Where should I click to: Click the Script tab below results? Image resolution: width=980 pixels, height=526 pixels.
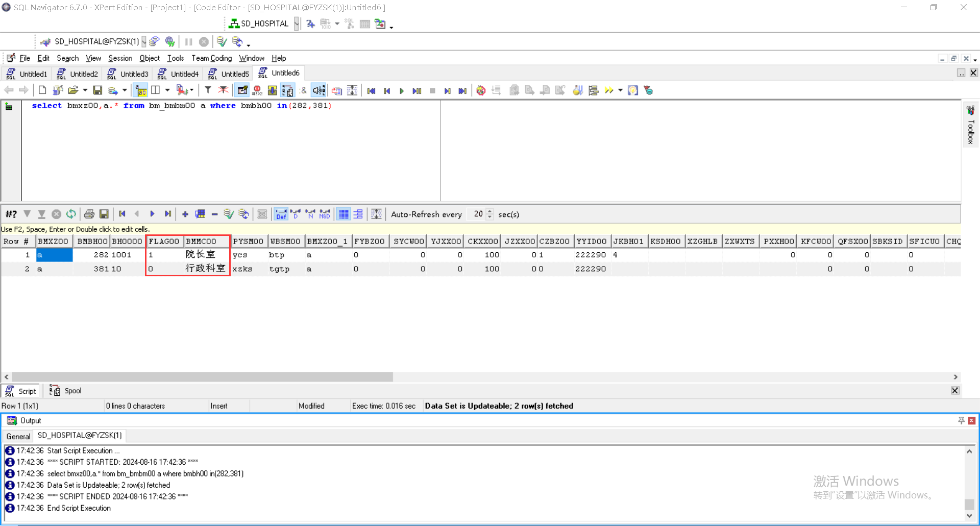click(21, 391)
